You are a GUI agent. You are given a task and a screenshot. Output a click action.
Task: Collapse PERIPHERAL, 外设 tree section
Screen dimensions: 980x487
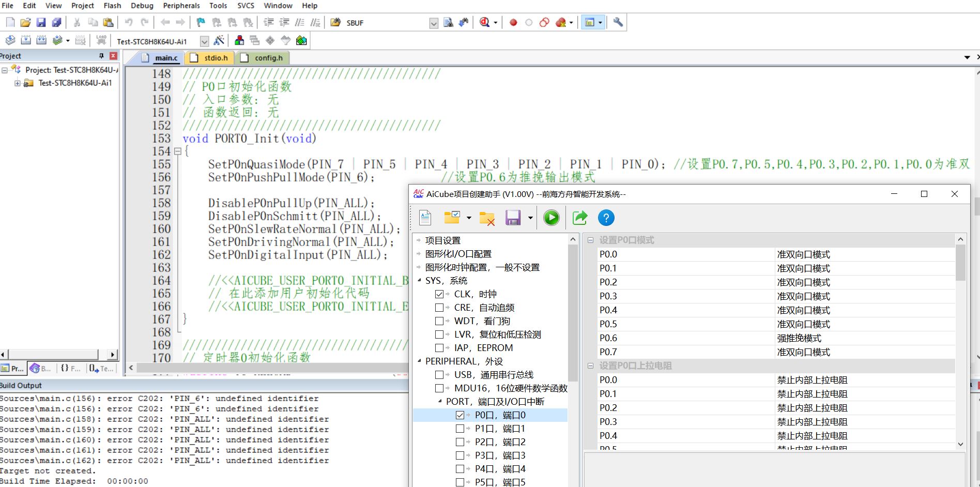pyautogui.click(x=419, y=361)
